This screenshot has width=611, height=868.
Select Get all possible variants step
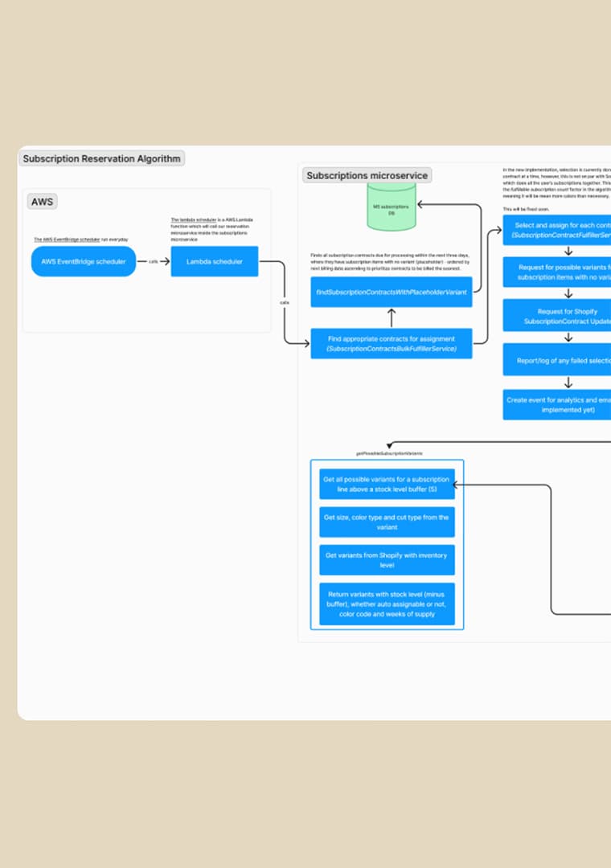pyautogui.click(x=386, y=484)
